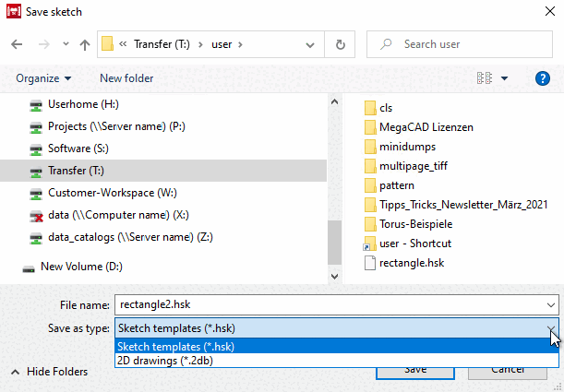Viewport: 564px width, 392px height.
Task: Go back using the back arrow
Action: pos(17,44)
